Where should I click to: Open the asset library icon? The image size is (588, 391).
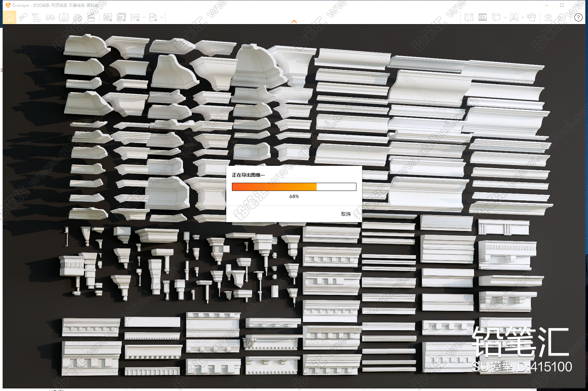[64, 17]
